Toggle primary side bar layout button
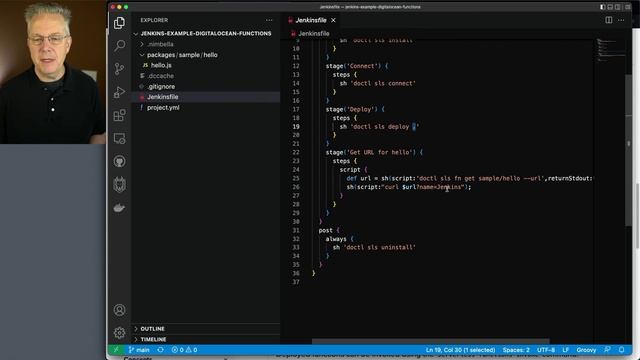This screenshot has height=360, width=640. 602,7
